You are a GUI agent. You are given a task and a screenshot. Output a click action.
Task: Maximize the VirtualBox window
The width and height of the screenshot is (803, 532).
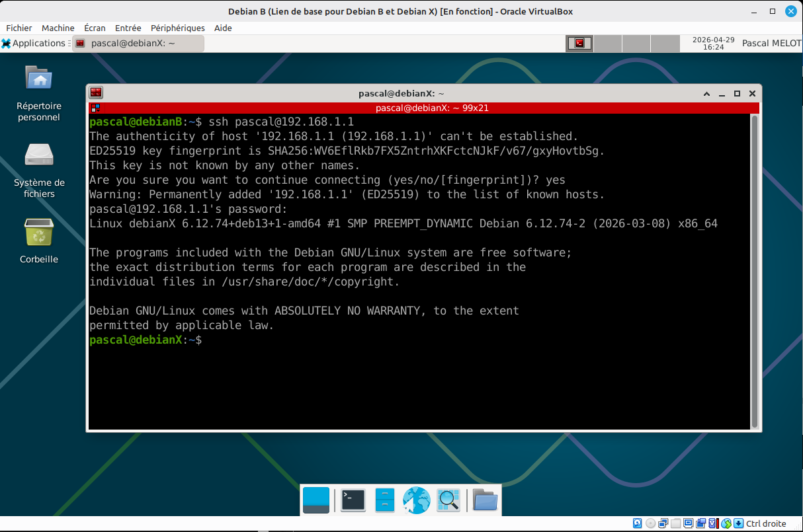tap(773, 11)
